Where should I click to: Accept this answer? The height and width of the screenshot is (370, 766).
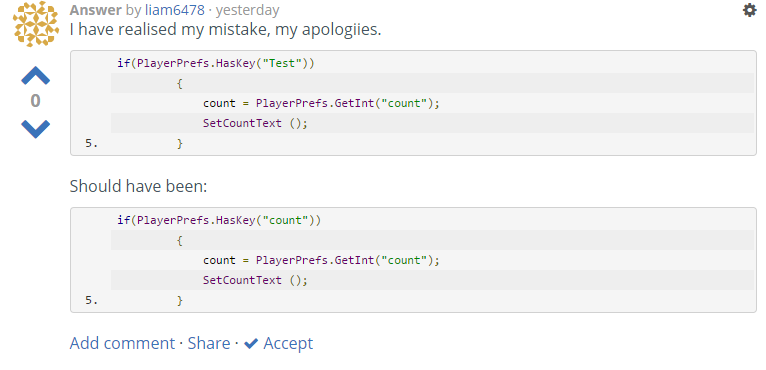tap(288, 343)
